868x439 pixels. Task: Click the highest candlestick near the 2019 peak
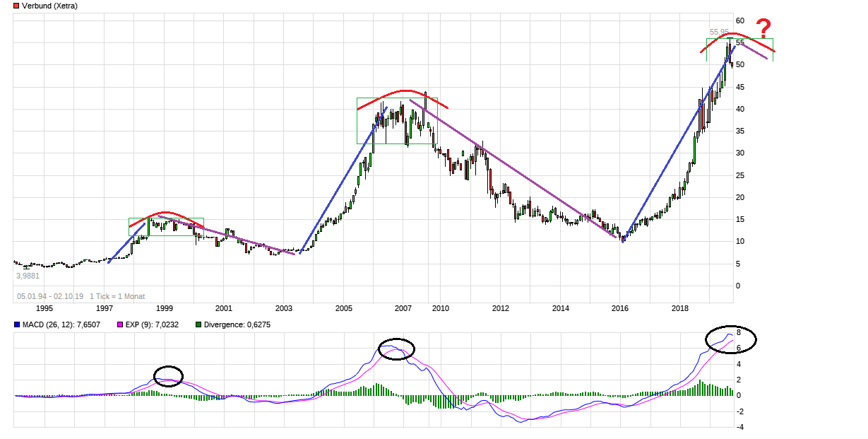pyautogui.click(x=729, y=42)
